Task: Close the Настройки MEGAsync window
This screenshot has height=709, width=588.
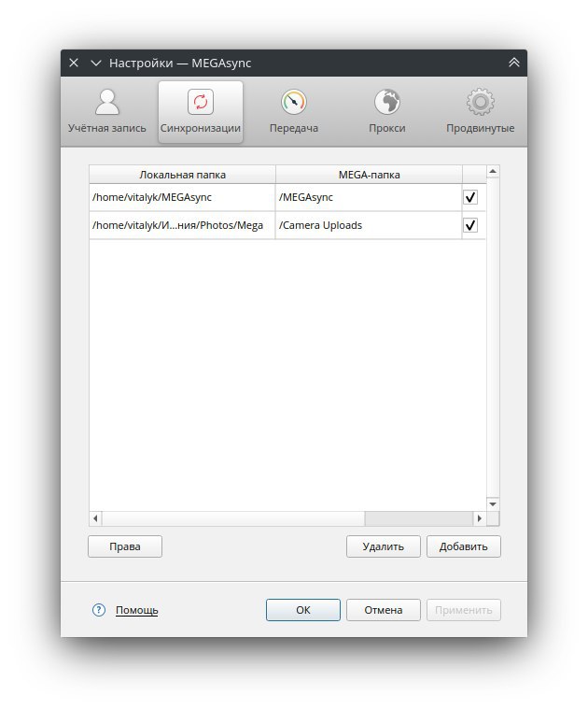Action: pyautogui.click(x=74, y=63)
